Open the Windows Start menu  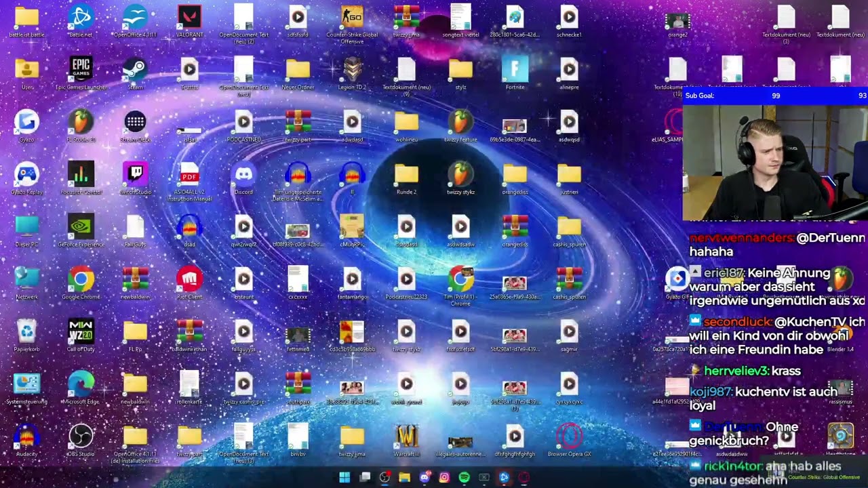(344, 477)
